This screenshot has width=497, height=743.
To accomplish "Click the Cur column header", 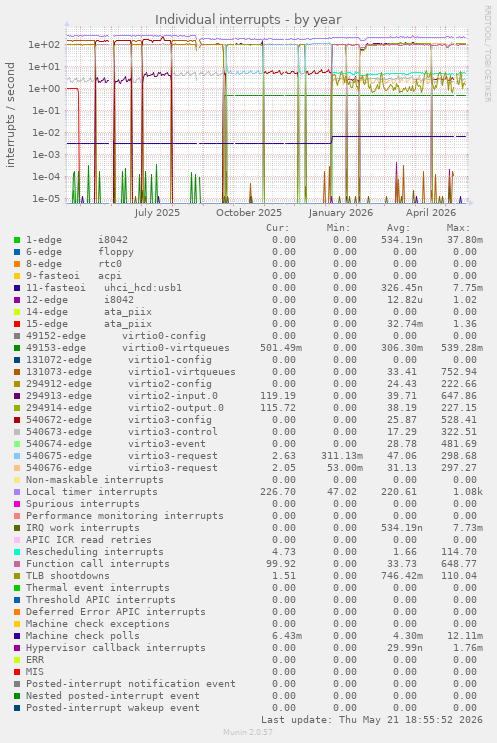I will pos(278,228).
